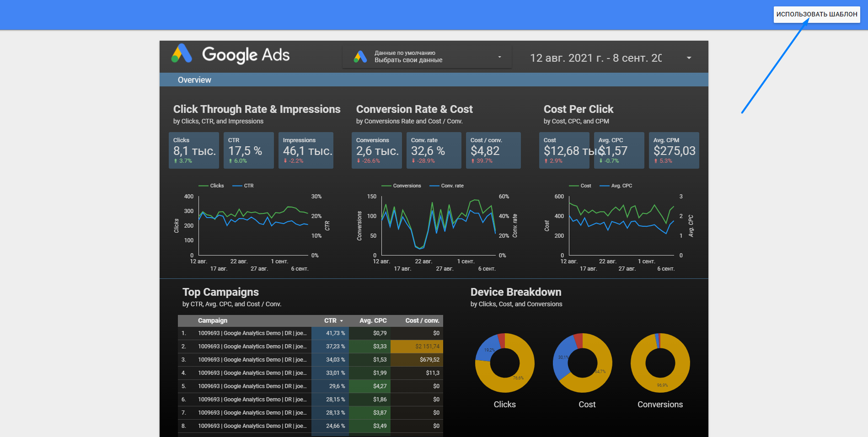Click the Top Campaigns heading
The height and width of the screenshot is (437, 868).
click(x=220, y=292)
